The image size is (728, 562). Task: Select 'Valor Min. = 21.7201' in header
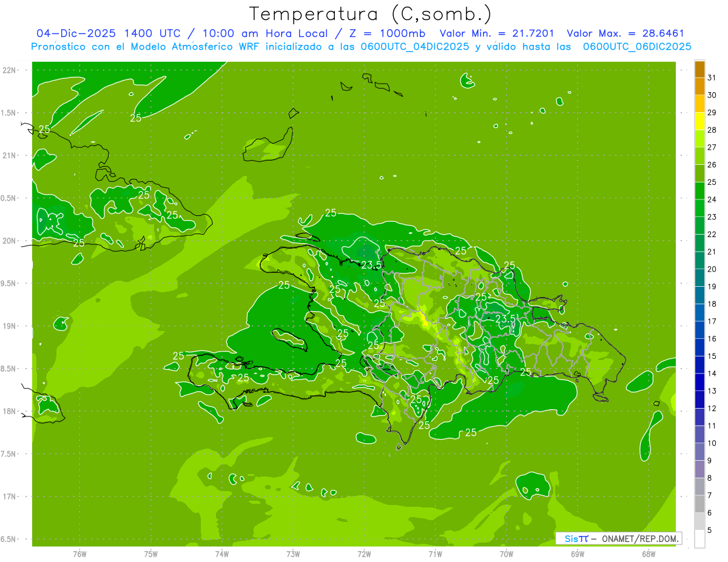coord(497,33)
